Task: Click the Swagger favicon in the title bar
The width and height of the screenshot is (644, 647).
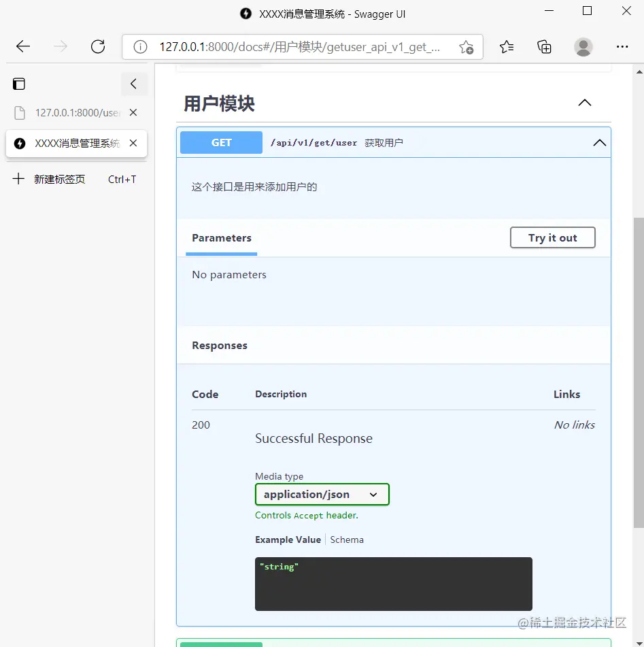Action: [x=245, y=14]
